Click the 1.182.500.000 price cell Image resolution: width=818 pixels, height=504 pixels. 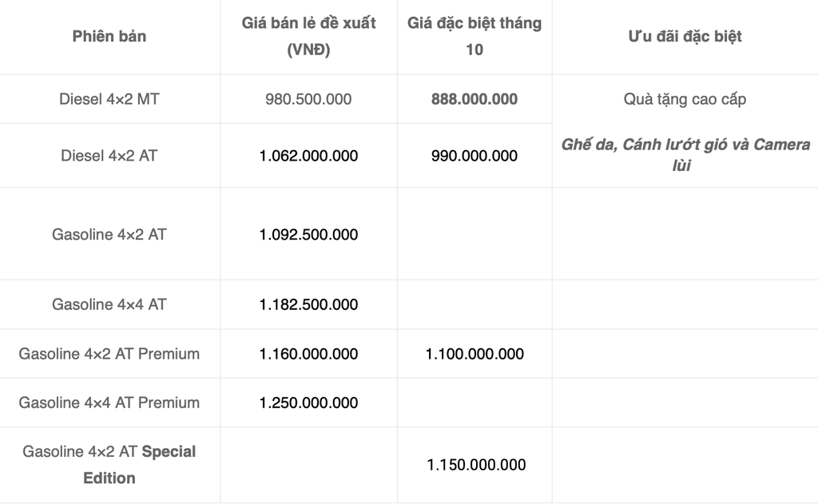click(x=308, y=304)
